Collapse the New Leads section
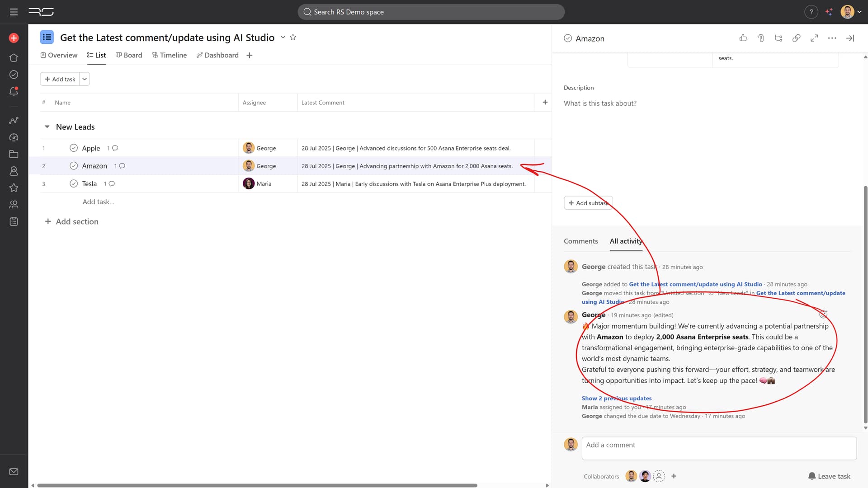 coord(47,127)
